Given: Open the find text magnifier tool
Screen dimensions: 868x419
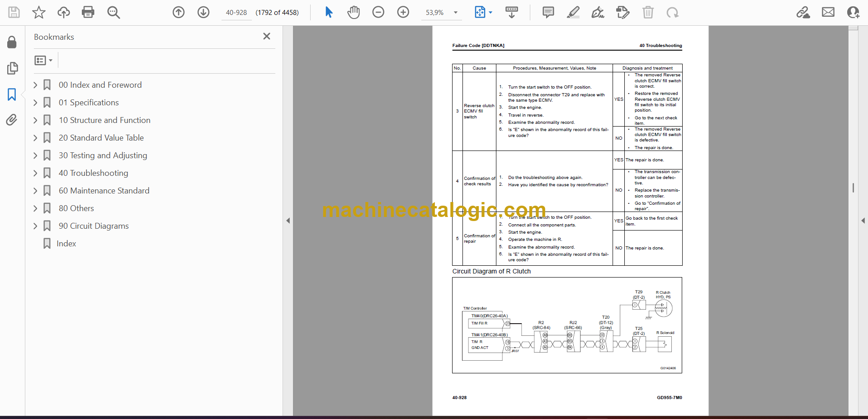Looking at the screenshot, I should point(113,12).
